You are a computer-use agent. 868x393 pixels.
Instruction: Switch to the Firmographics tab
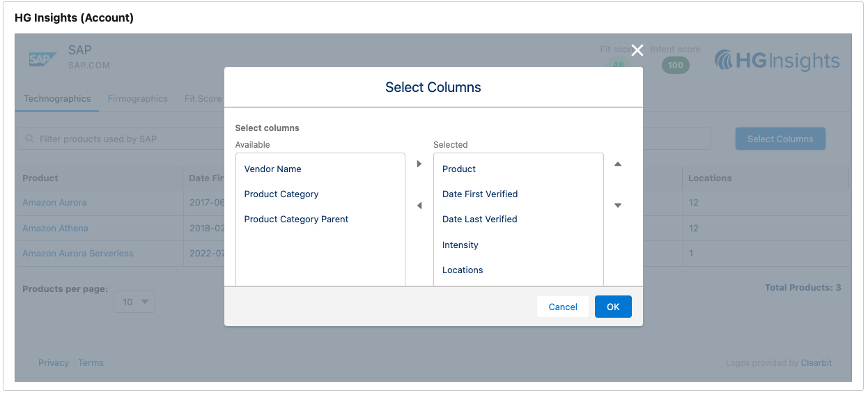pos(137,99)
